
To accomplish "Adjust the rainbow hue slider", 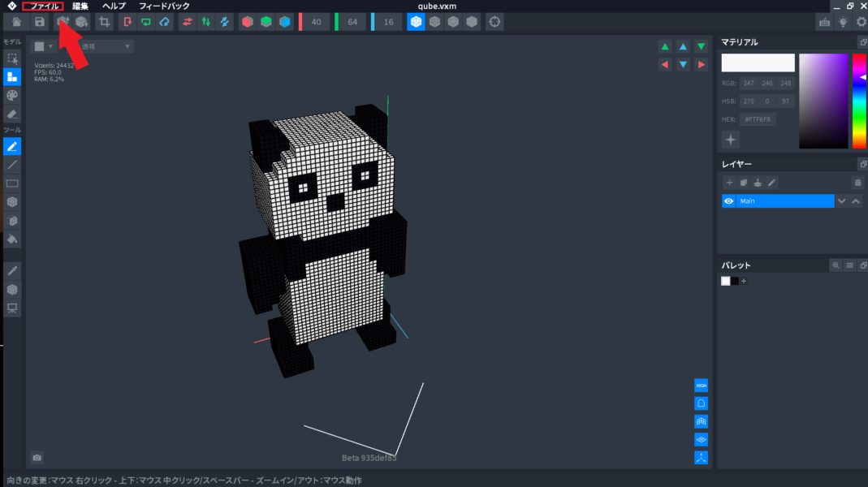I will pyautogui.click(x=859, y=101).
